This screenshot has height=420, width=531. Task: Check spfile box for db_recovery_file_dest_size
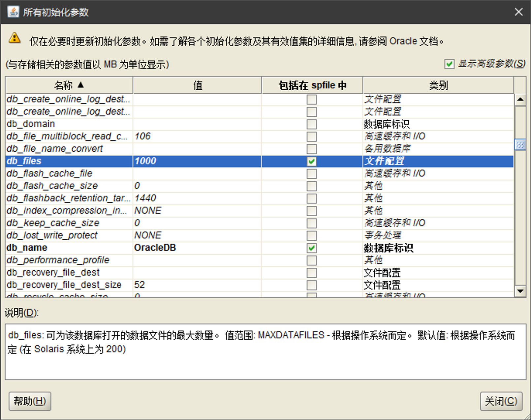(312, 285)
